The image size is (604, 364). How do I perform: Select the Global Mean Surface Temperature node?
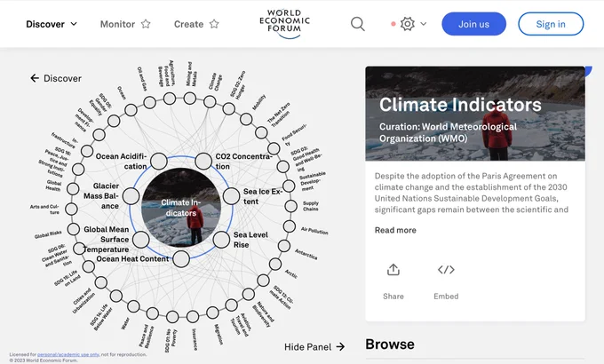[x=141, y=240]
